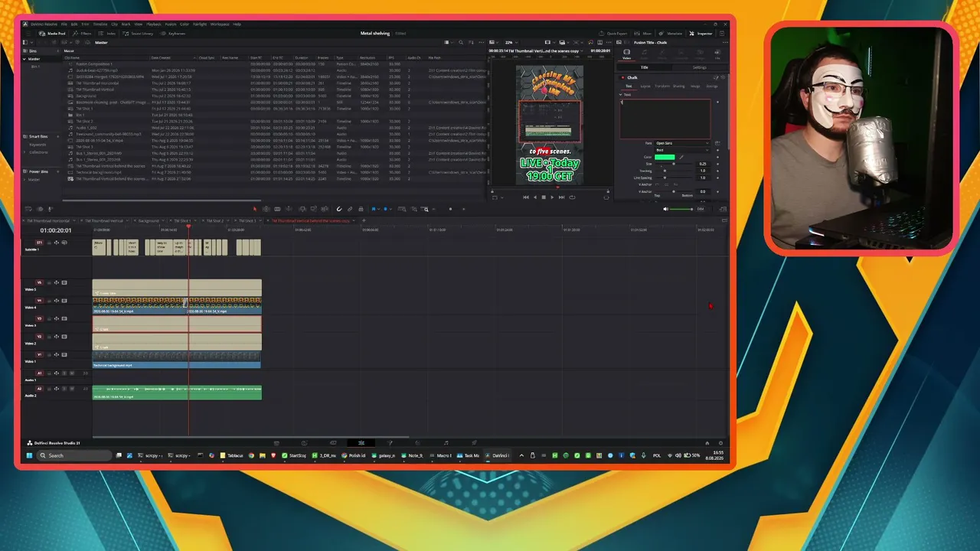The height and width of the screenshot is (551, 980).
Task: Open the Index panel from top toolbar
Action: [109, 34]
